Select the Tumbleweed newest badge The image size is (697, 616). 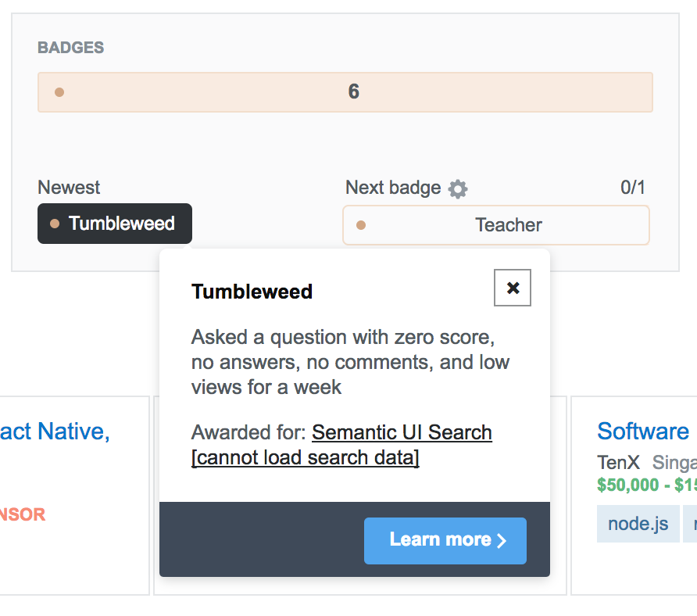(115, 224)
